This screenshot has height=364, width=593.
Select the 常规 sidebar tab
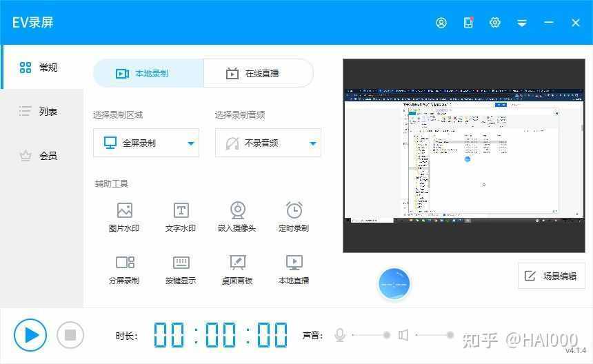pos(42,68)
